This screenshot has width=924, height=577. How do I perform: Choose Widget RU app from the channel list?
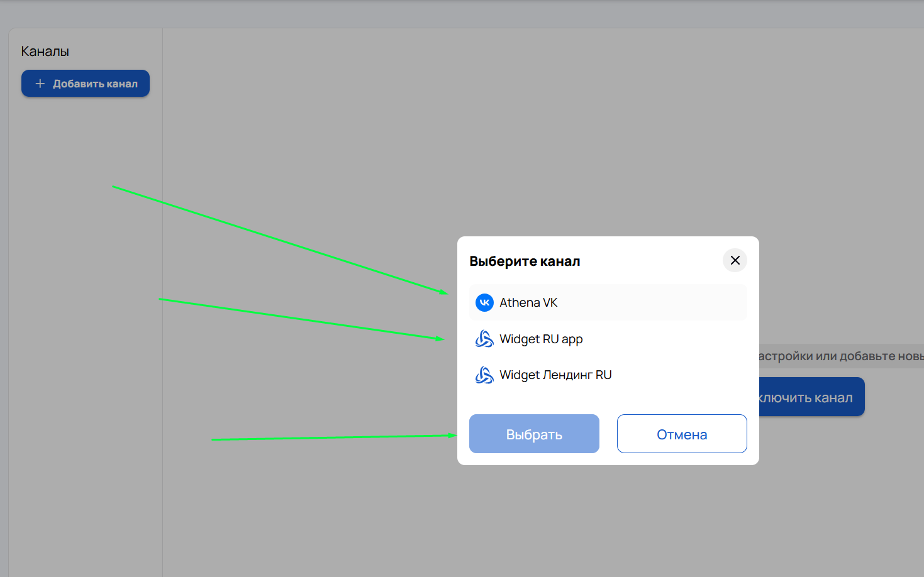608,339
